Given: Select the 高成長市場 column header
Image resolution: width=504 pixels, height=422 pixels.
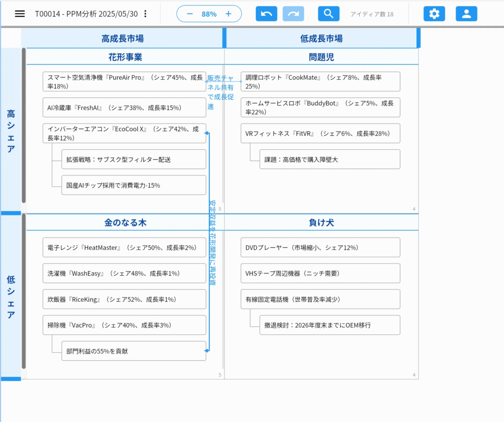Looking at the screenshot, I should (x=123, y=38).
